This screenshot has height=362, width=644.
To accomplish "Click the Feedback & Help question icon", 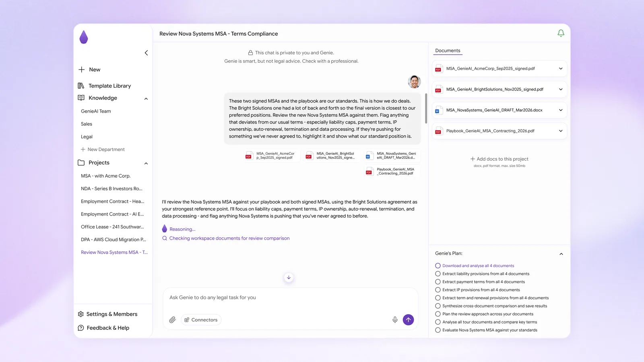I will 80,328.
